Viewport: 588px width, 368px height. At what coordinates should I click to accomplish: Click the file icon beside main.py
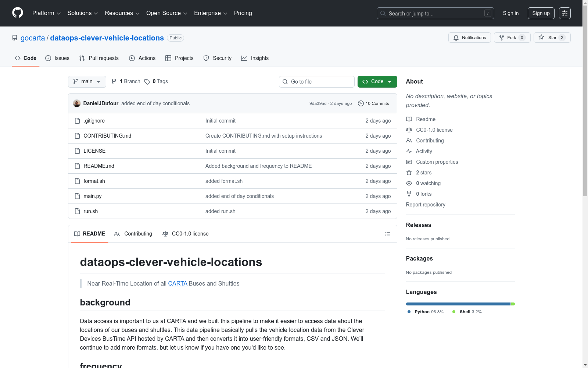pos(77,196)
